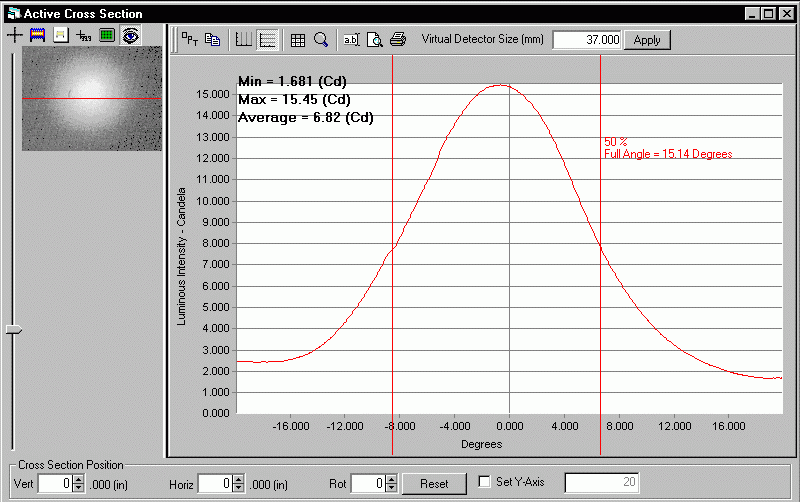This screenshot has width=800, height=502.
Task: Toggle vertical grid lines icon
Action: [243, 40]
